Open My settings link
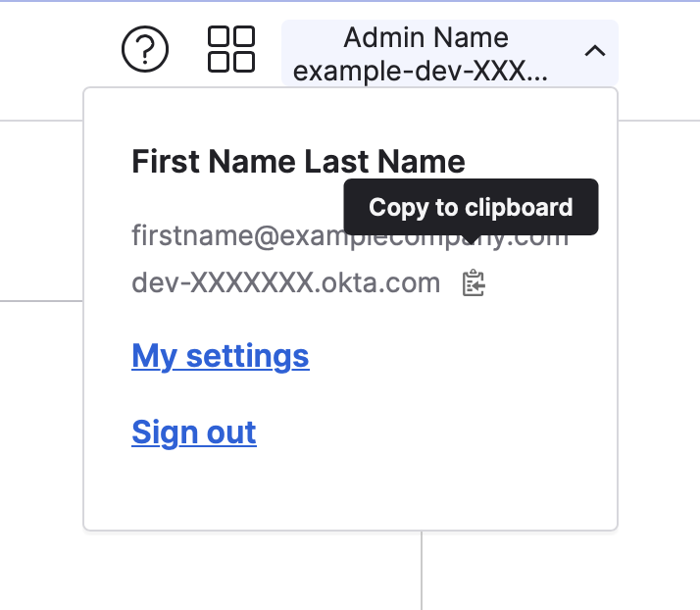Image resolution: width=700 pixels, height=610 pixels. click(x=221, y=356)
